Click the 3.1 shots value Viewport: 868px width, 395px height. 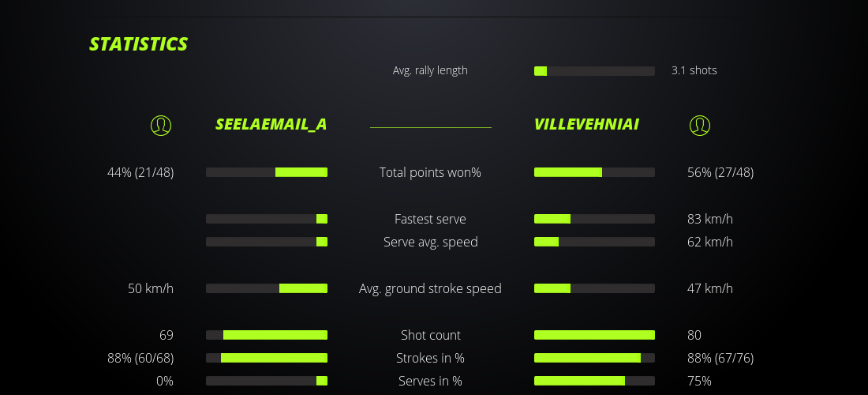coord(694,70)
